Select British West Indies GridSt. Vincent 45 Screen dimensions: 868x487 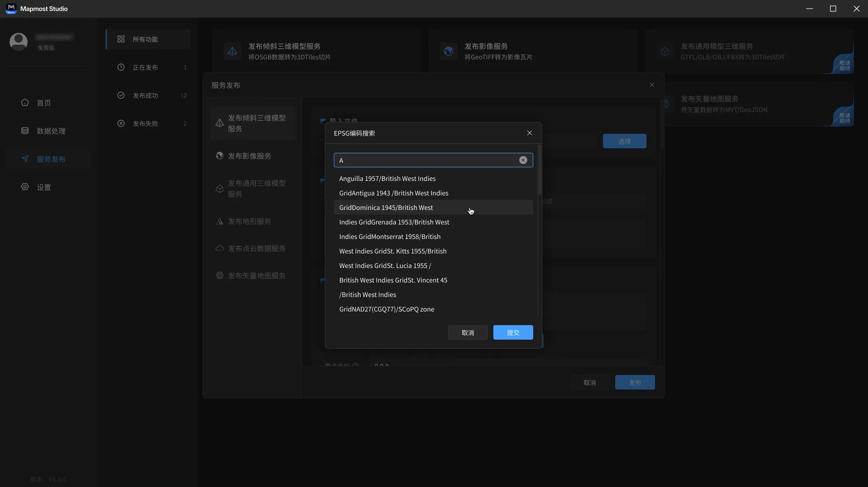433,280
